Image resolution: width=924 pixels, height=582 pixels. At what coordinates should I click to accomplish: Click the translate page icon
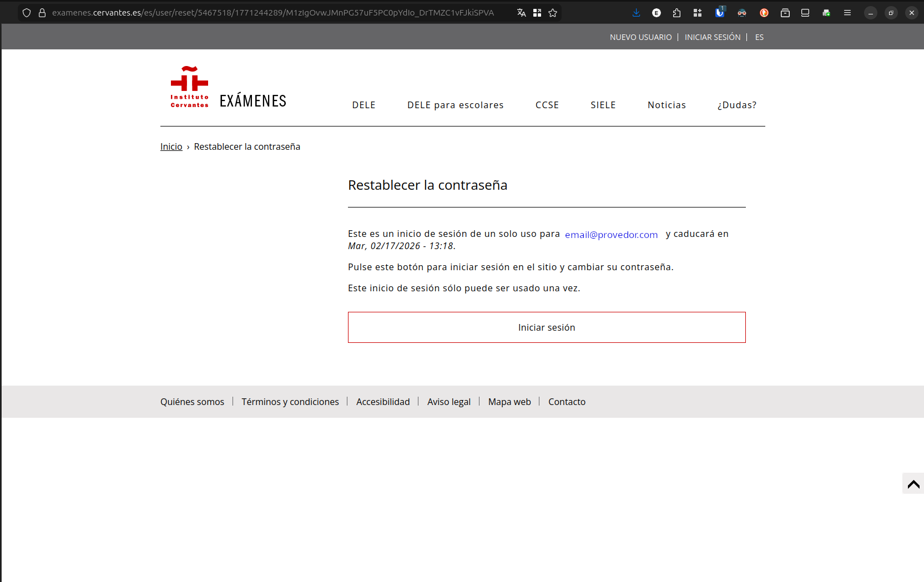pos(521,13)
